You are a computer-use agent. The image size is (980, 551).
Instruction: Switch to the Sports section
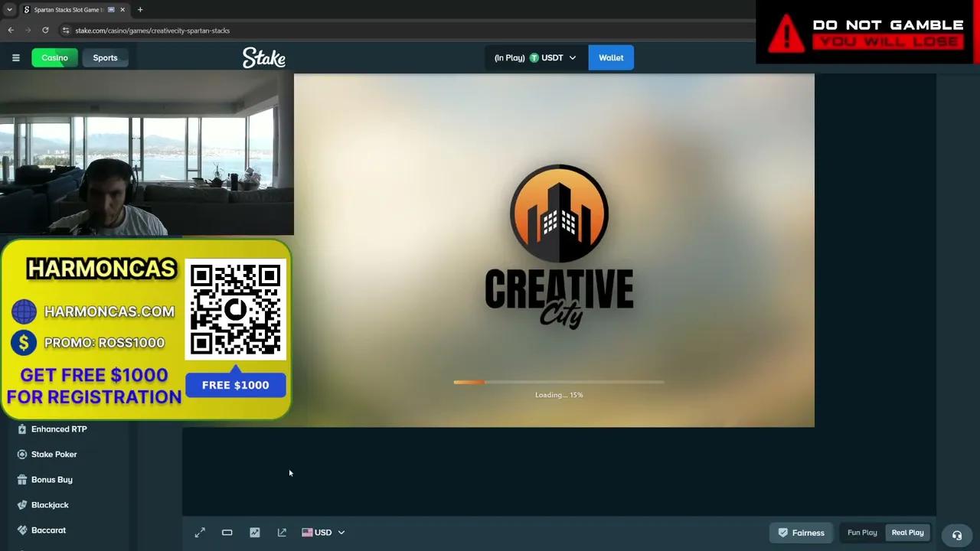click(105, 57)
